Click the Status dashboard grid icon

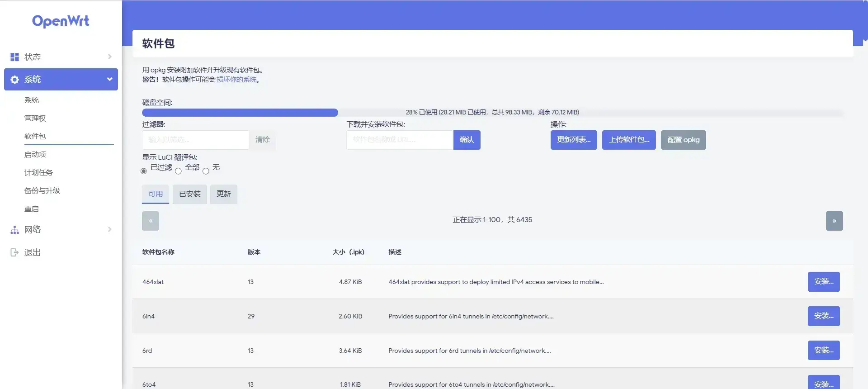click(14, 57)
